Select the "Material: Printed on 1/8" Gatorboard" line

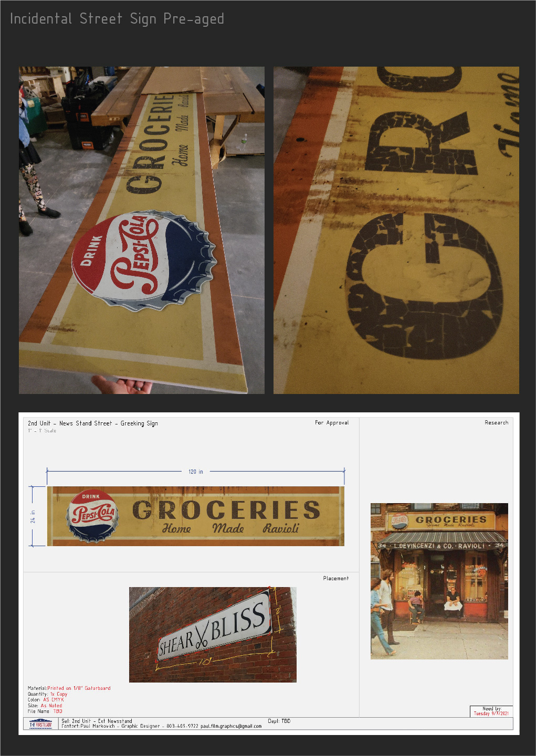point(69,688)
